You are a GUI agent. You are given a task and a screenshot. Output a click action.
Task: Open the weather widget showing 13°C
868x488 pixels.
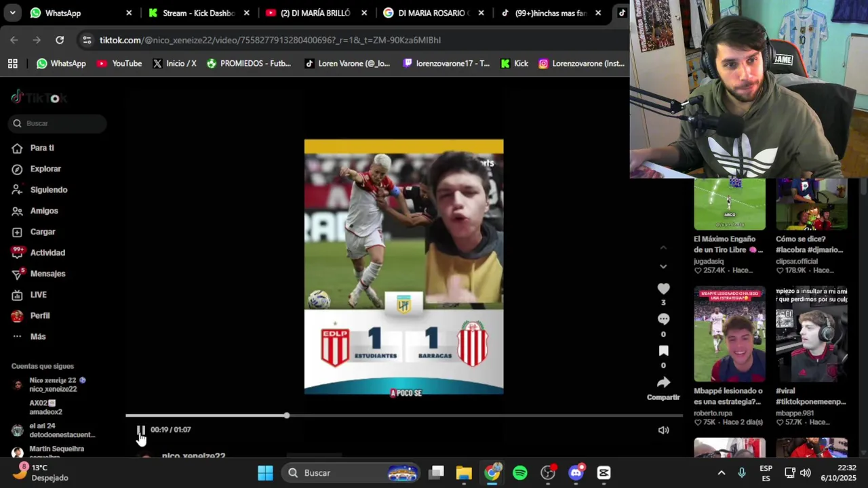(x=41, y=472)
